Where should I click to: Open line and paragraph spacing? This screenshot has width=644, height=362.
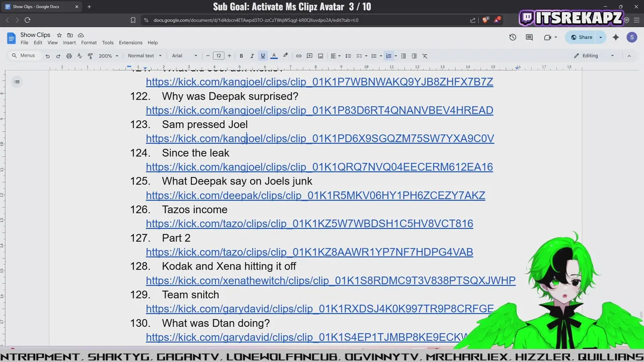[x=348, y=56]
